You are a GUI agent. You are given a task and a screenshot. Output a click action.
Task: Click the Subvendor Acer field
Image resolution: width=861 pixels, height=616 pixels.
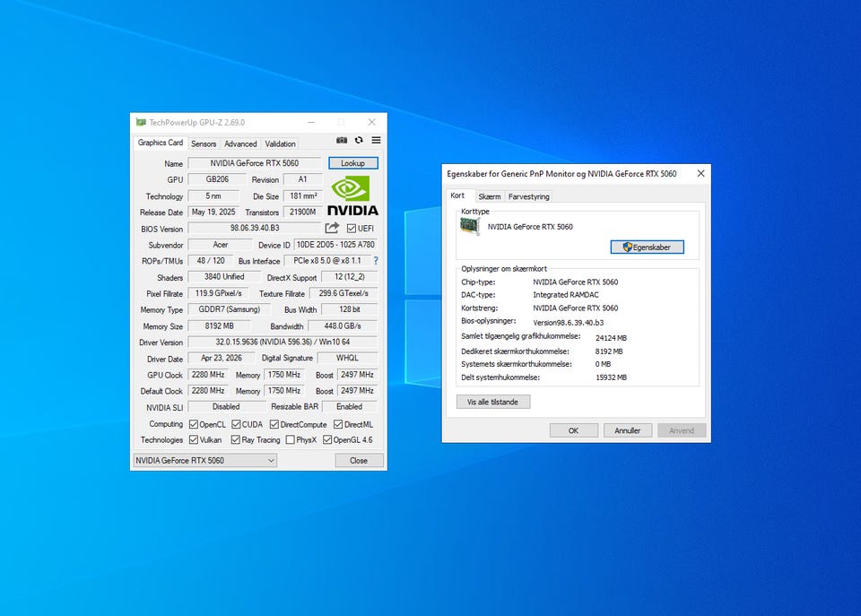click(221, 245)
